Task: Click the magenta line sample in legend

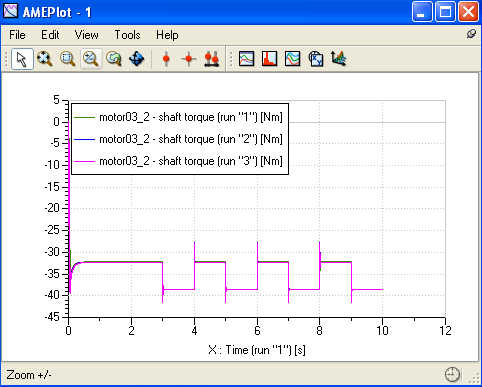Action: click(84, 161)
